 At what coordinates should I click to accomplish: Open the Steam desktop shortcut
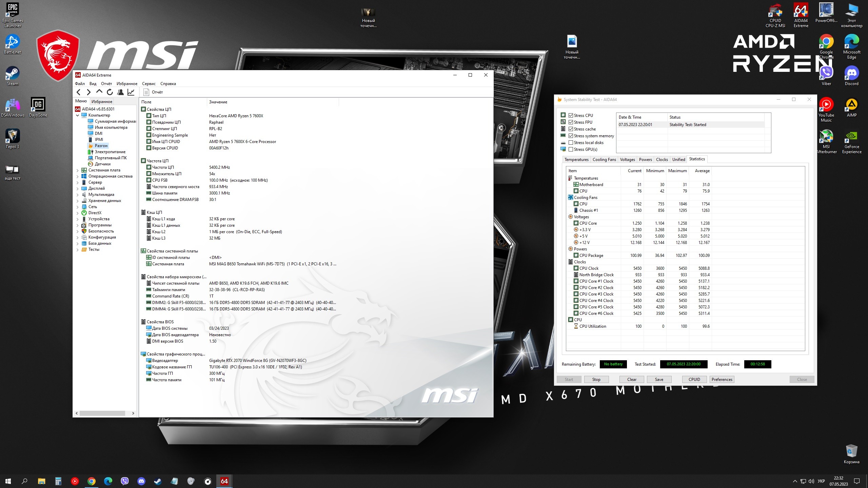pos(13,76)
